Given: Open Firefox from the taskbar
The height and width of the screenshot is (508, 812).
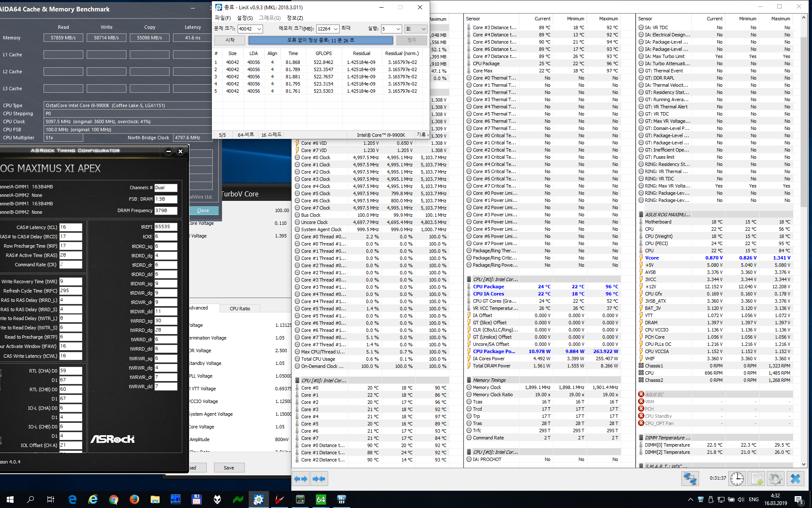Looking at the screenshot, I should [x=134, y=500].
